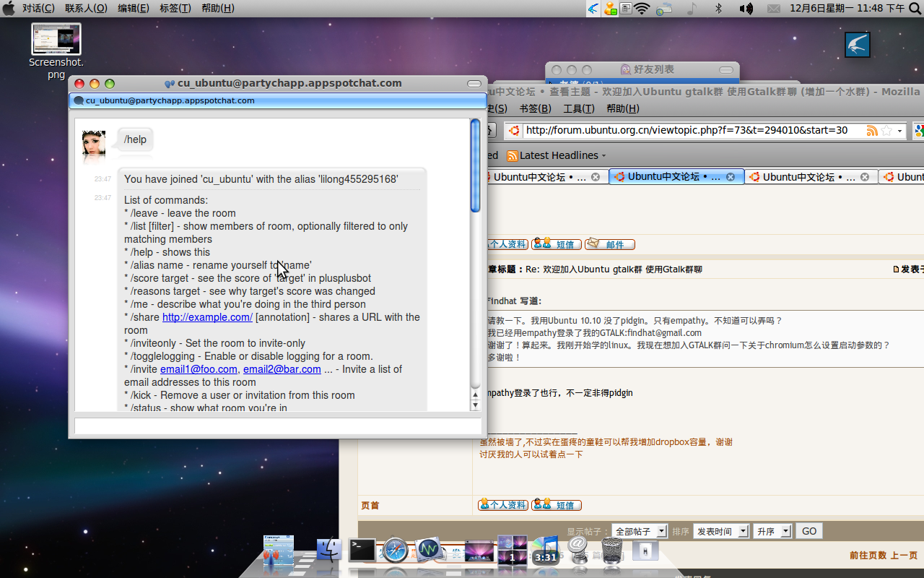The height and width of the screenshot is (578, 924).
Task: Click the 短信 button above the post
Action: (556, 244)
